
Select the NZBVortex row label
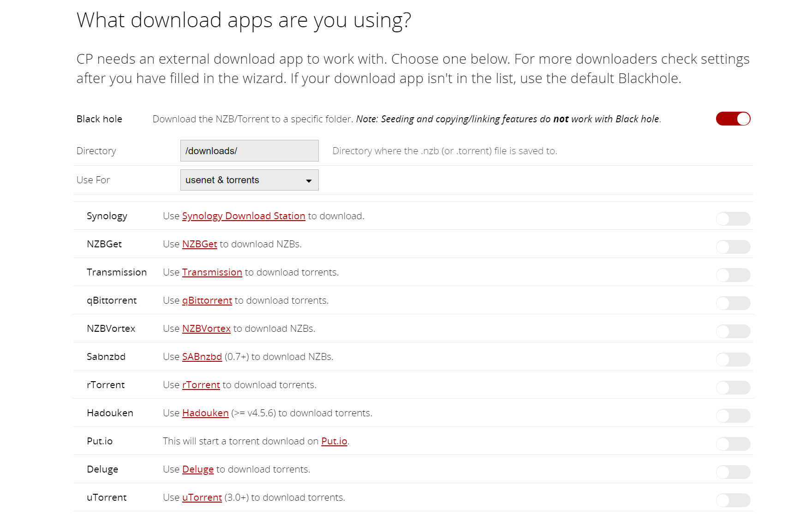tap(111, 329)
